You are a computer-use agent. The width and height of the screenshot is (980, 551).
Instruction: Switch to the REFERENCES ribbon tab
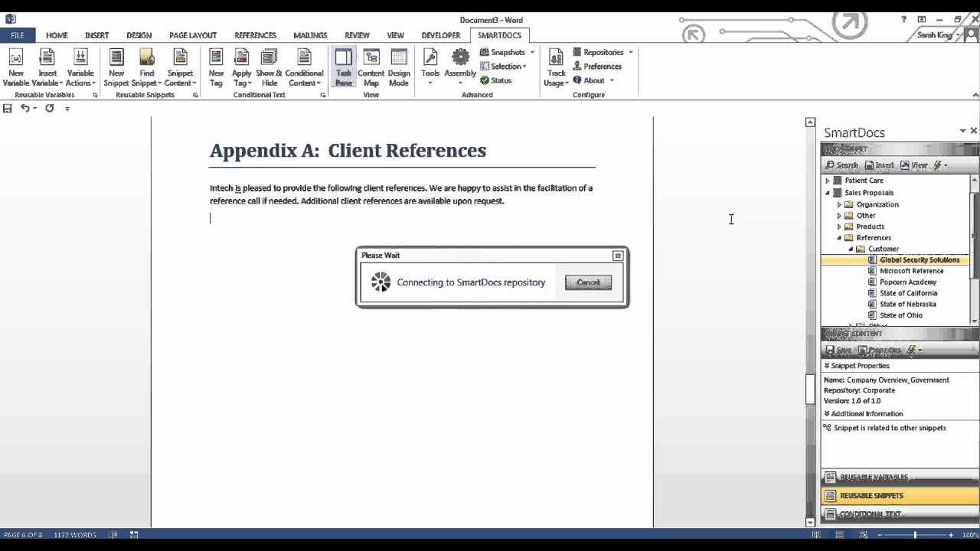coord(255,35)
